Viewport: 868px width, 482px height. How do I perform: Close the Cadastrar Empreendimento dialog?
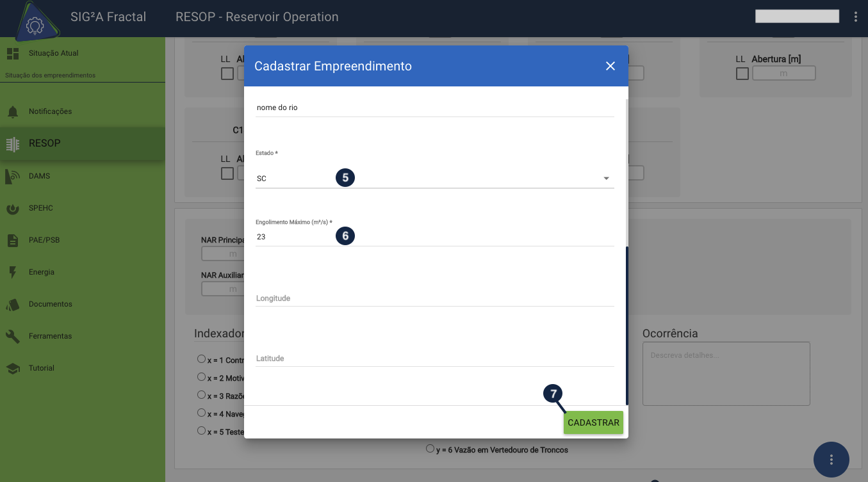click(610, 66)
